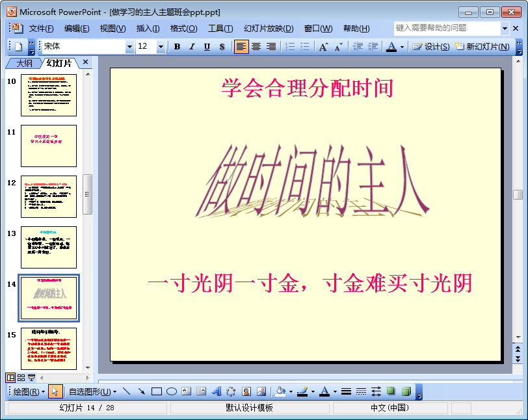Toggle numbered list
The image size is (528, 420).
pyautogui.click(x=290, y=47)
